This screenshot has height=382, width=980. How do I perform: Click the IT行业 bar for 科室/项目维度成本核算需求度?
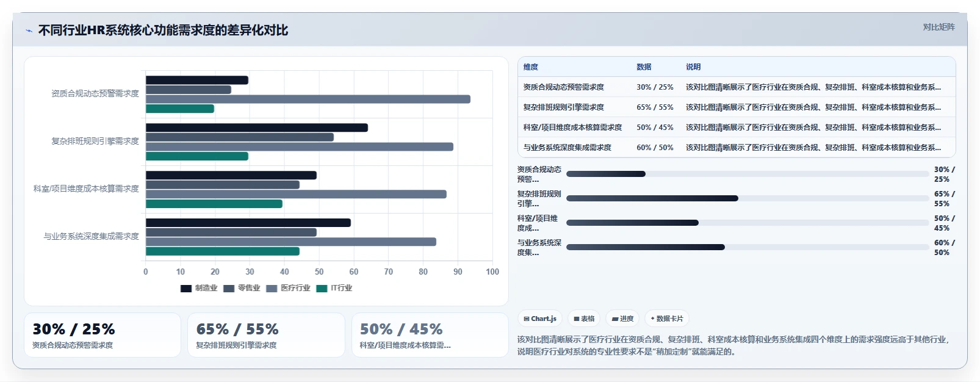click(x=214, y=204)
